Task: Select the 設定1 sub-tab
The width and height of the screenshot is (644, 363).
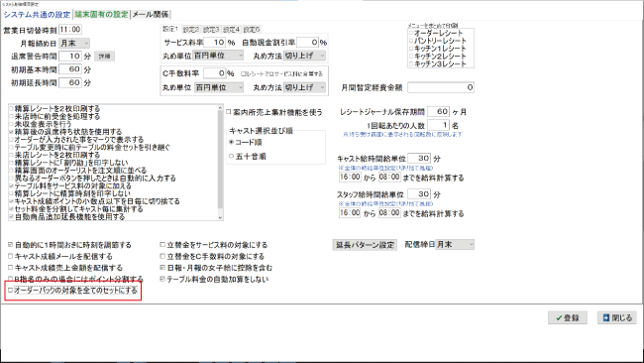Action: tap(170, 29)
